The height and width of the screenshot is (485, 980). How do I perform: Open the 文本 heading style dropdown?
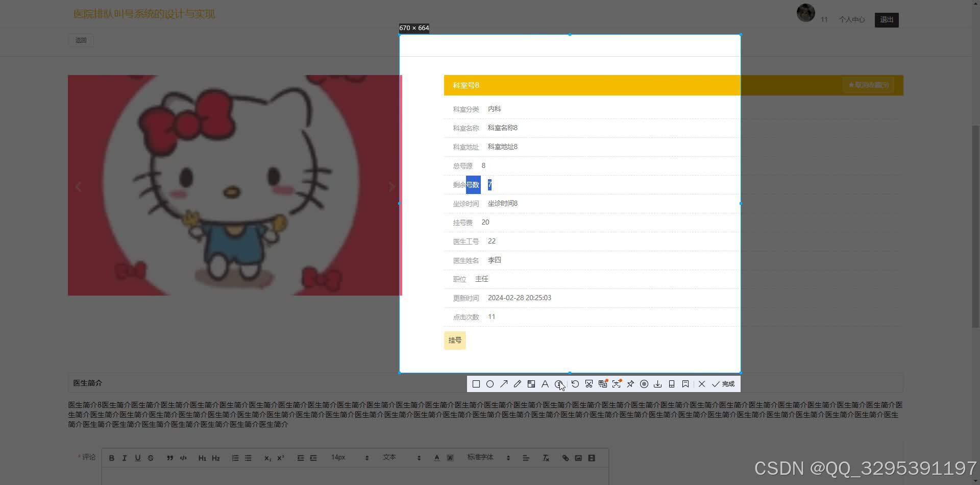click(401, 457)
